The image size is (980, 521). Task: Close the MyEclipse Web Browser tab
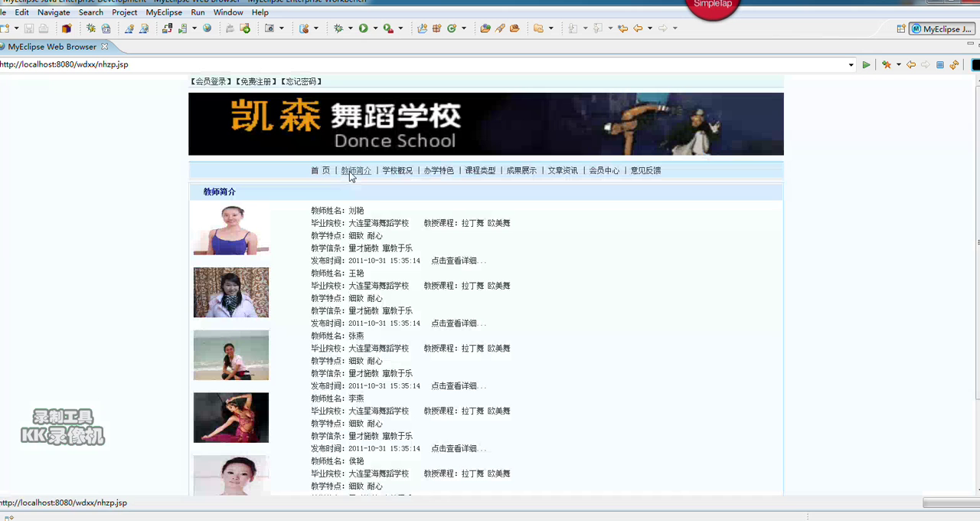click(105, 47)
